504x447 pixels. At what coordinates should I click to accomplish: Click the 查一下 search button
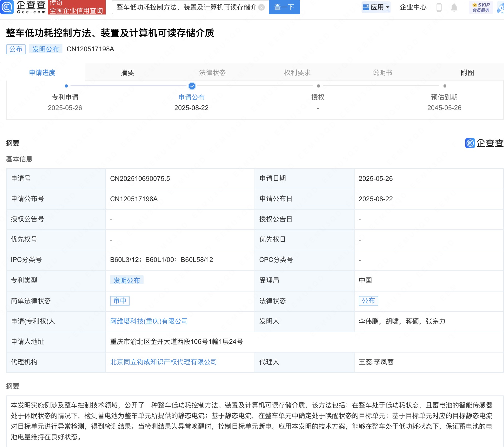pos(284,7)
